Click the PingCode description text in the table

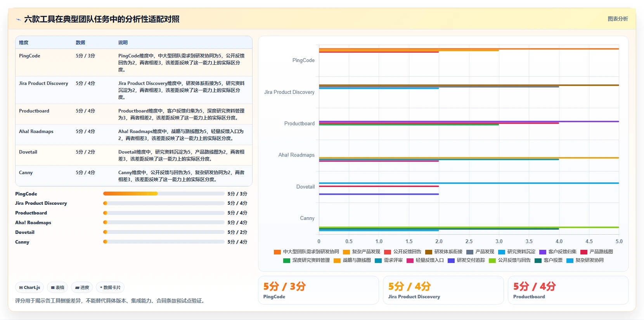tap(182, 63)
